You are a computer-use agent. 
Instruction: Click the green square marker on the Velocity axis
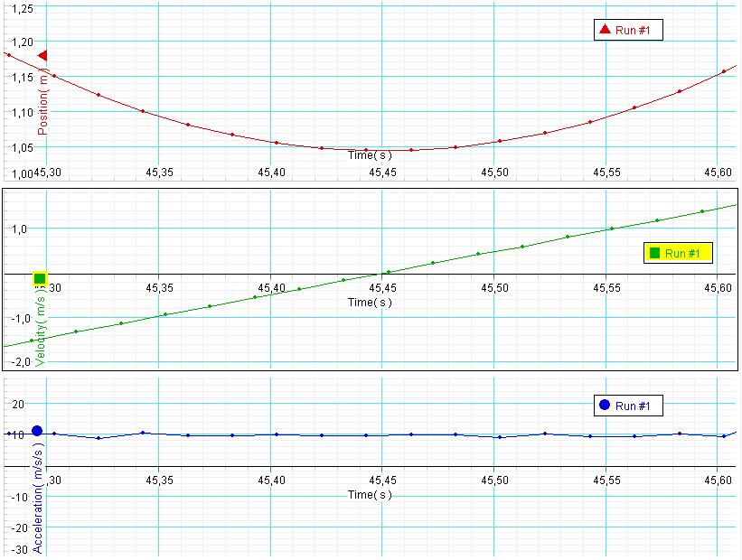coord(40,278)
